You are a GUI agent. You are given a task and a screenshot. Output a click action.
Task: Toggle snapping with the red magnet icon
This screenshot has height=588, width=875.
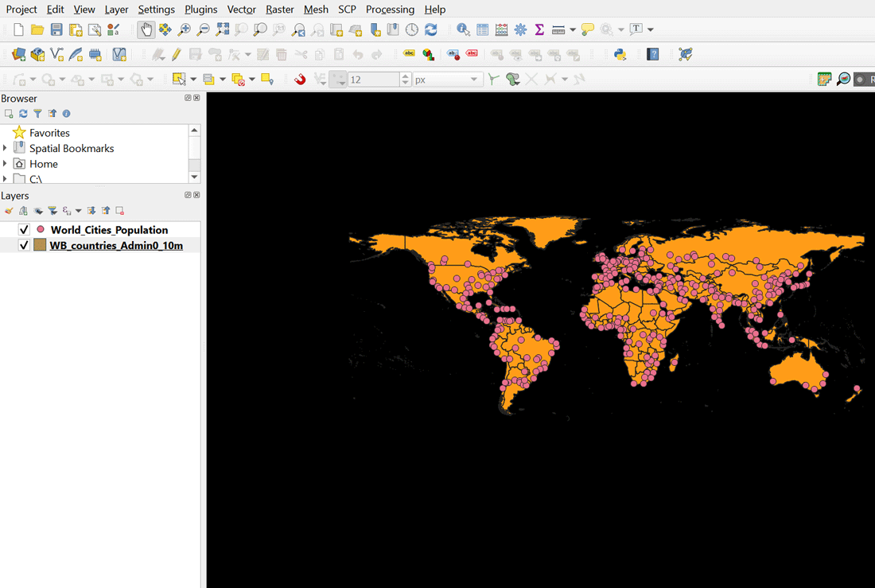300,80
